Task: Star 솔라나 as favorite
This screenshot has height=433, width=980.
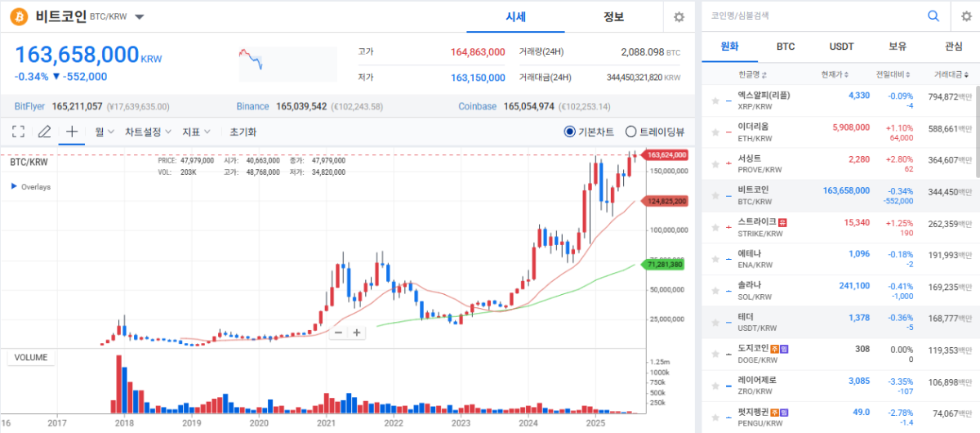Action: click(715, 292)
